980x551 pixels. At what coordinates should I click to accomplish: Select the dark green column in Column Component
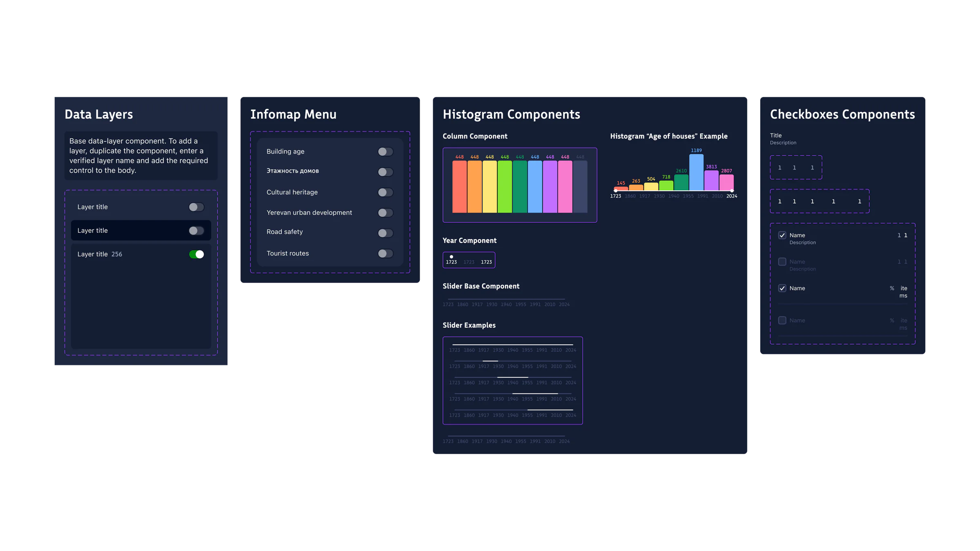click(x=520, y=187)
